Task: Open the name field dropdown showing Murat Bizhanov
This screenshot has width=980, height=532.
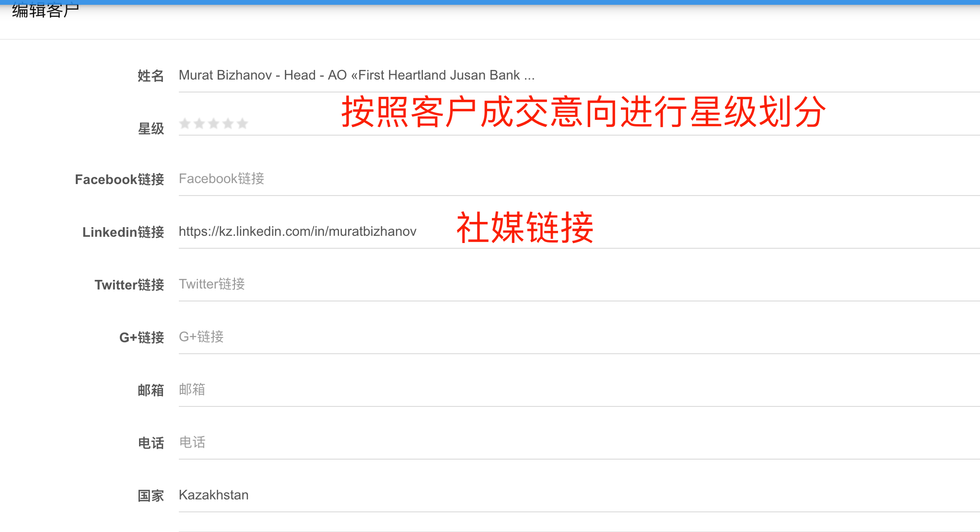Action: click(357, 75)
